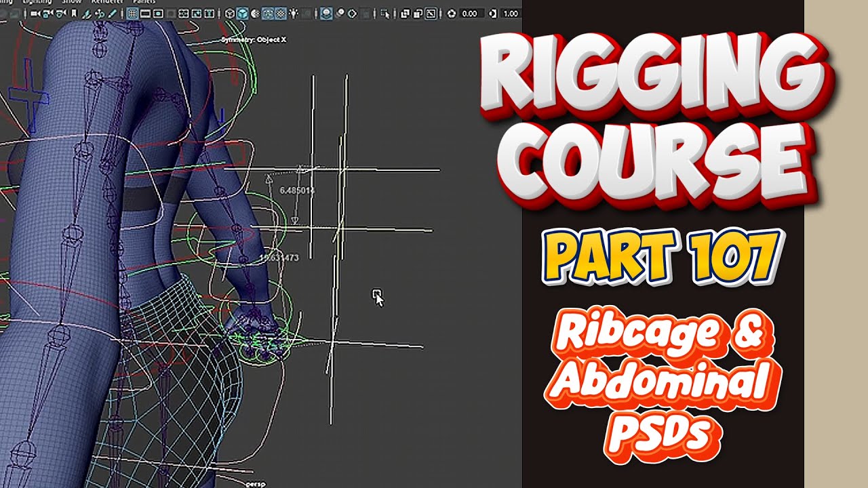Image resolution: width=868 pixels, height=488 pixels.
Task: Toggle Wireframe on Shaded display
Action: 268,14
